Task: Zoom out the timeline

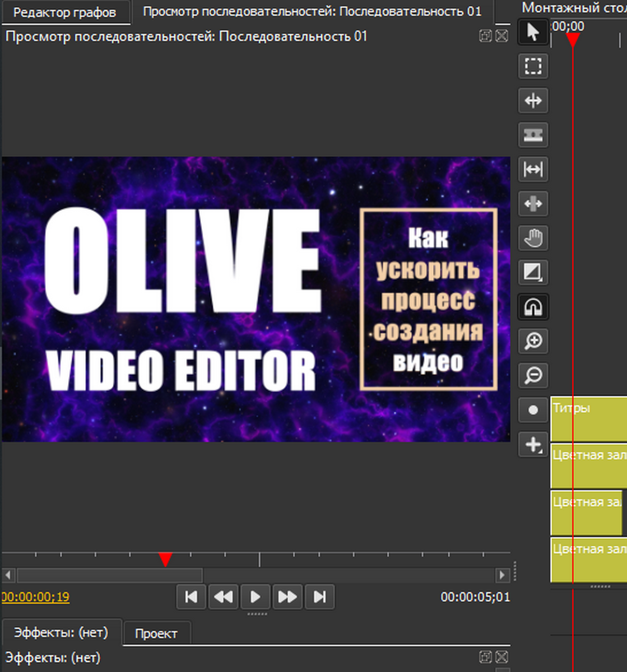Action: tap(533, 375)
